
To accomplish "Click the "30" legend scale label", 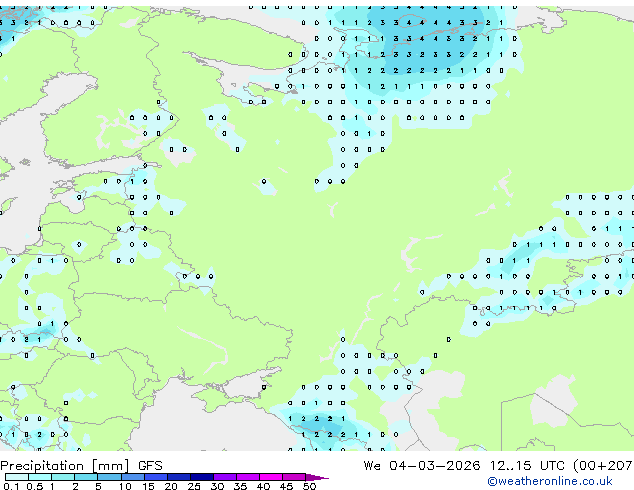I will [x=217, y=486].
